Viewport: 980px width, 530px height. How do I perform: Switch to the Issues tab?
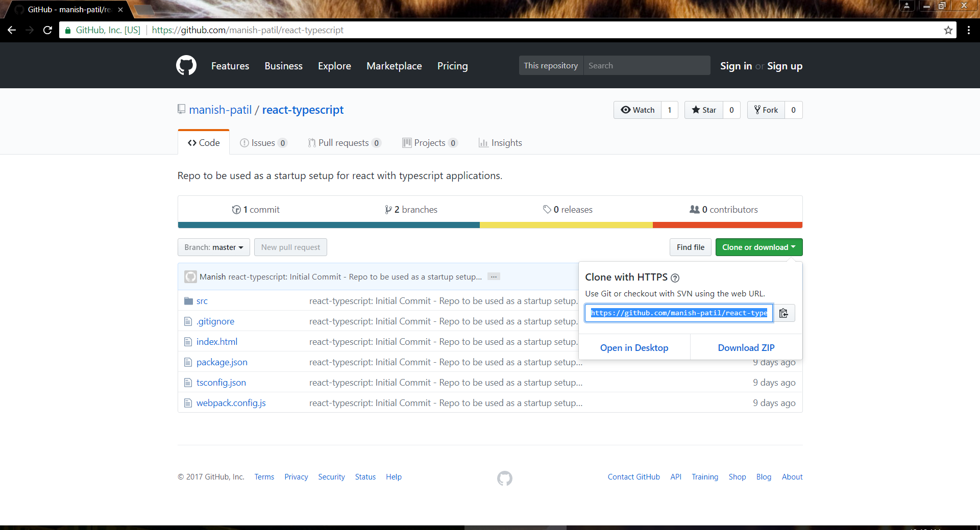click(263, 143)
